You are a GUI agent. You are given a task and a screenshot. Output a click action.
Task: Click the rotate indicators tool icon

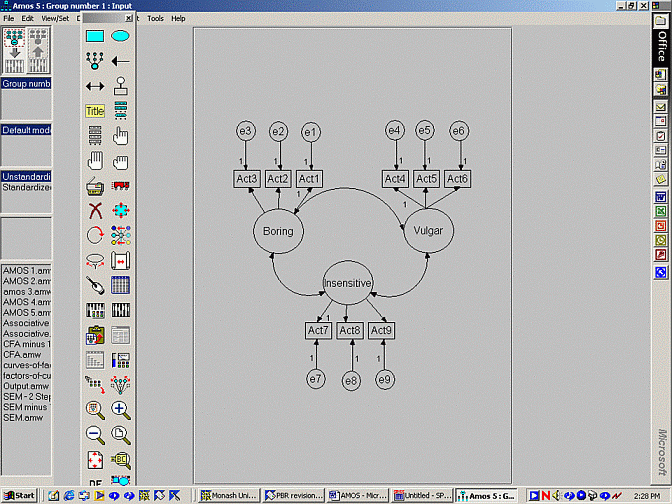[x=95, y=235]
